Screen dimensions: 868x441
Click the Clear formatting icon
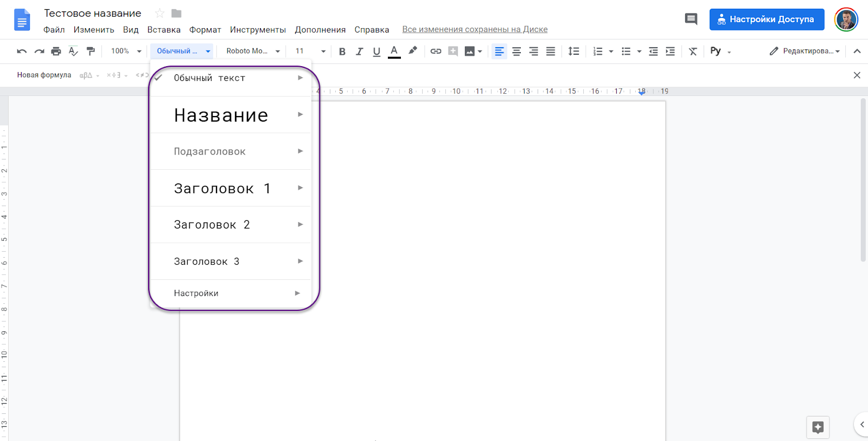click(x=693, y=52)
